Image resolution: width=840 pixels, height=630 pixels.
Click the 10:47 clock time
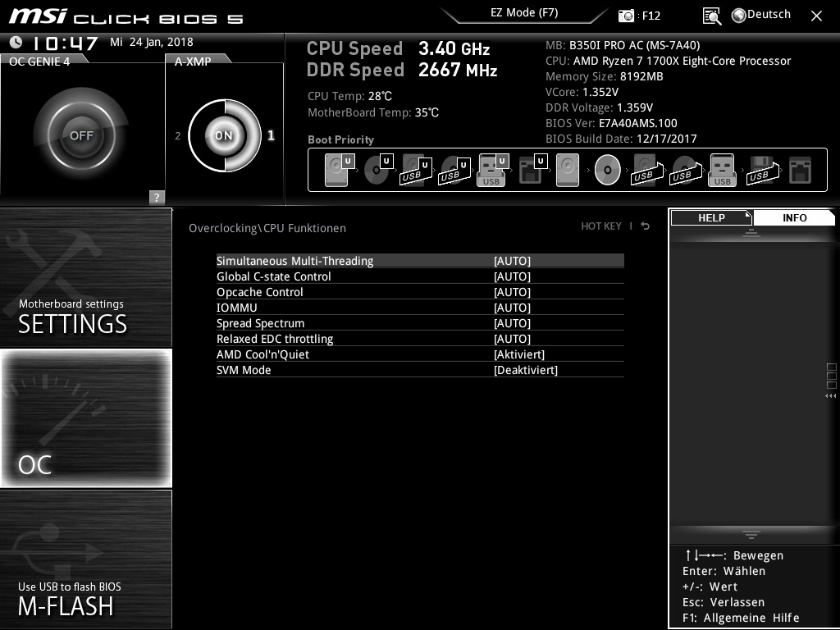[66, 43]
